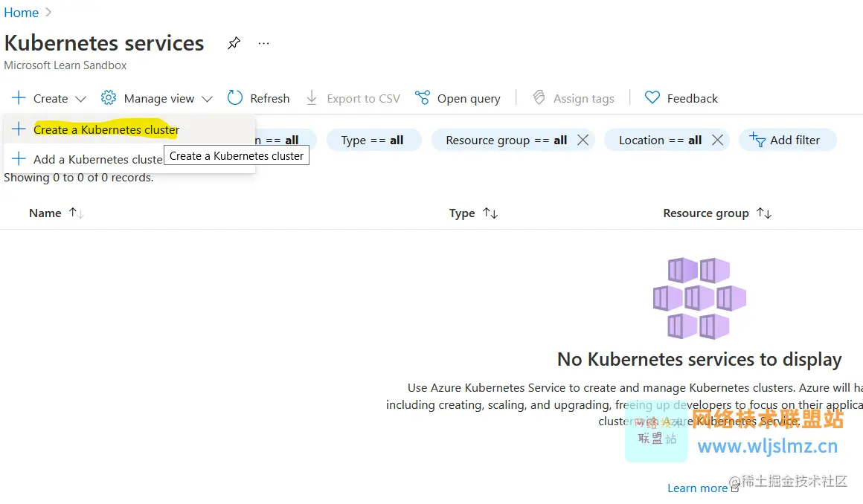Click Showing 0 to 0 of 0 records text
This screenshot has height=504, width=863.
[x=79, y=178]
